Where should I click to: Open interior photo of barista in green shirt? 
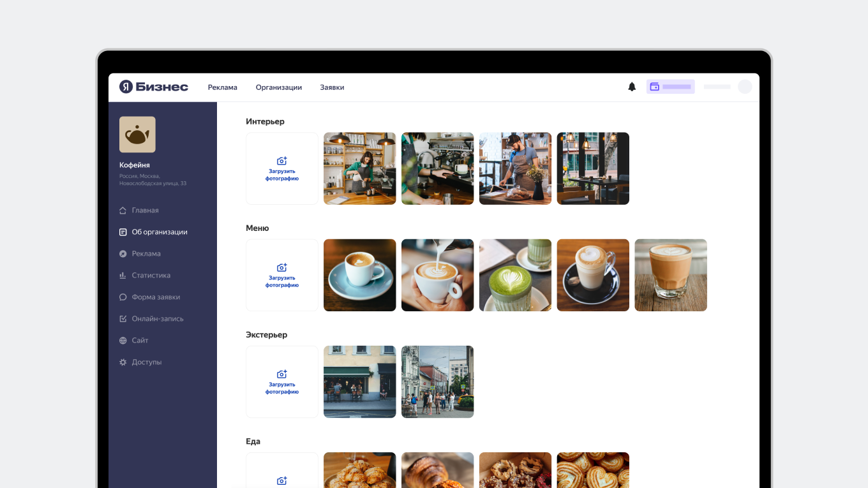[x=360, y=168]
